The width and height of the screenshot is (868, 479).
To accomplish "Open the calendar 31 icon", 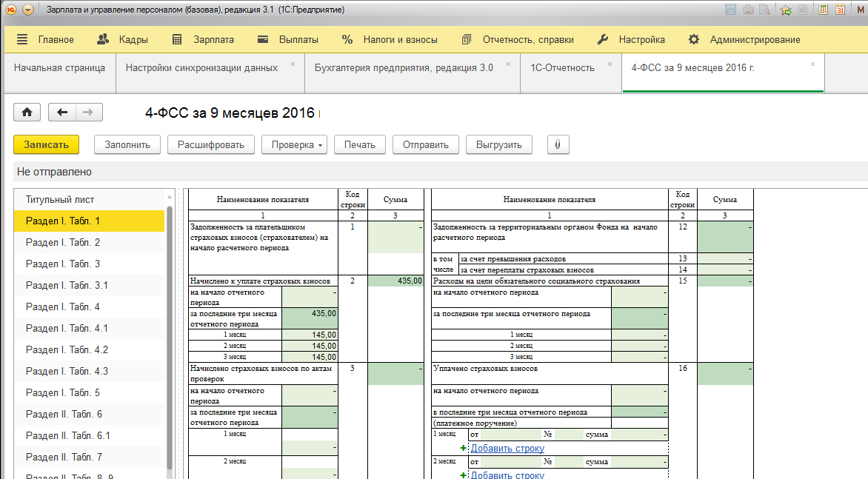I will 841,10.
